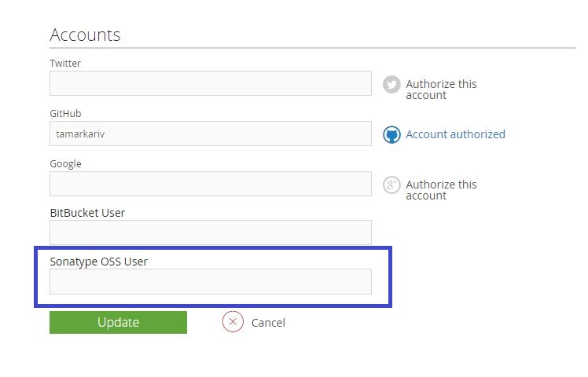Click the Sonatype OSS User label
The height and width of the screenshot is (377, 588).
[98, 261]
